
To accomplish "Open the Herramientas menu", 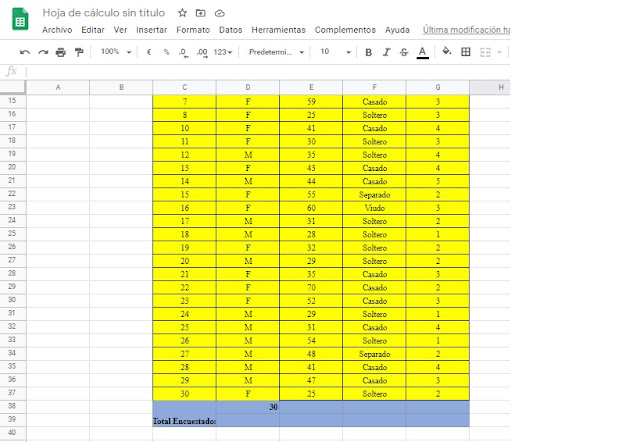I will pos(278,30).
